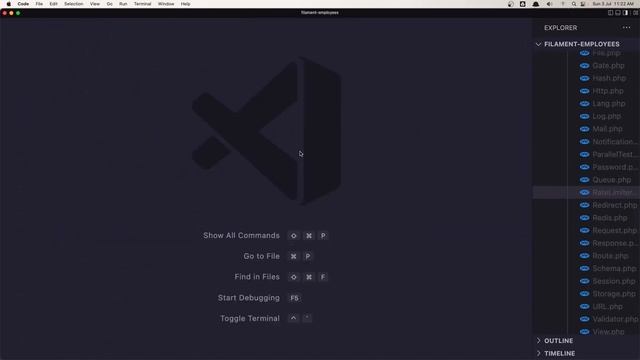Click the bell icon in macOS menu bar
The width and height of the screenshot is (640, 360).
(536, 4)
